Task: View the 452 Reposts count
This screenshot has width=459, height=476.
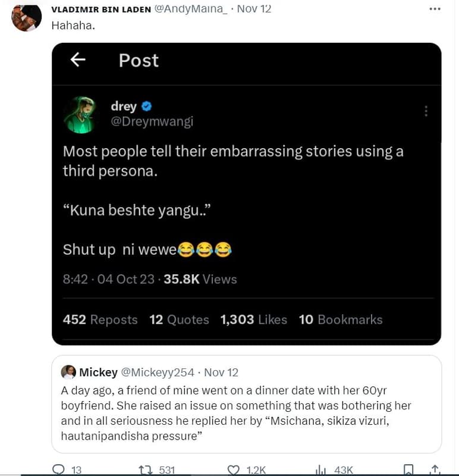Action: click(100, 320)
